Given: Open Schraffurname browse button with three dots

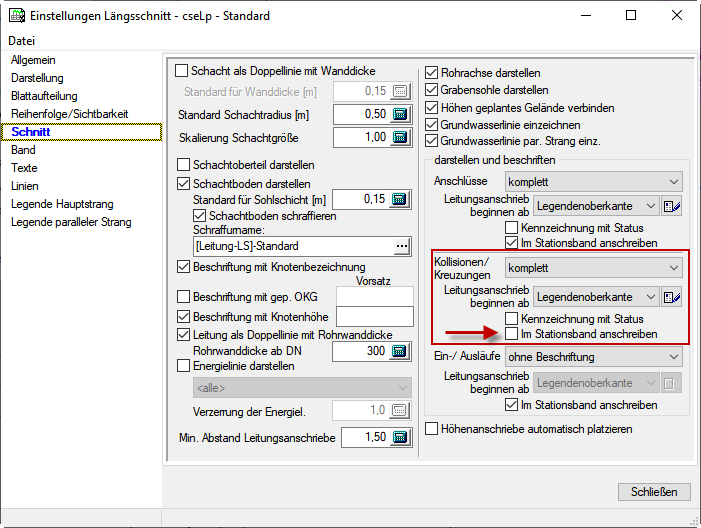Looking at the screenshot, I should 402,245.
